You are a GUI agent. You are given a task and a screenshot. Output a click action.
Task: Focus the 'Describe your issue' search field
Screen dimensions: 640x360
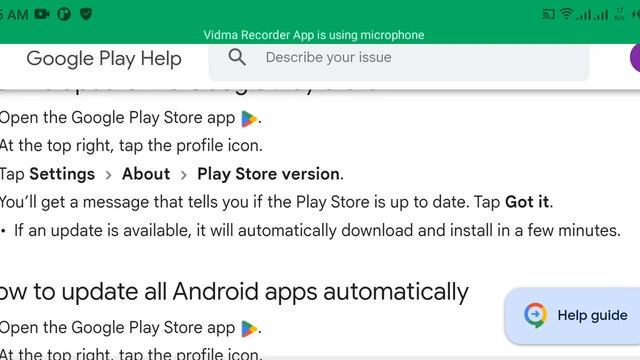(398, 61)
